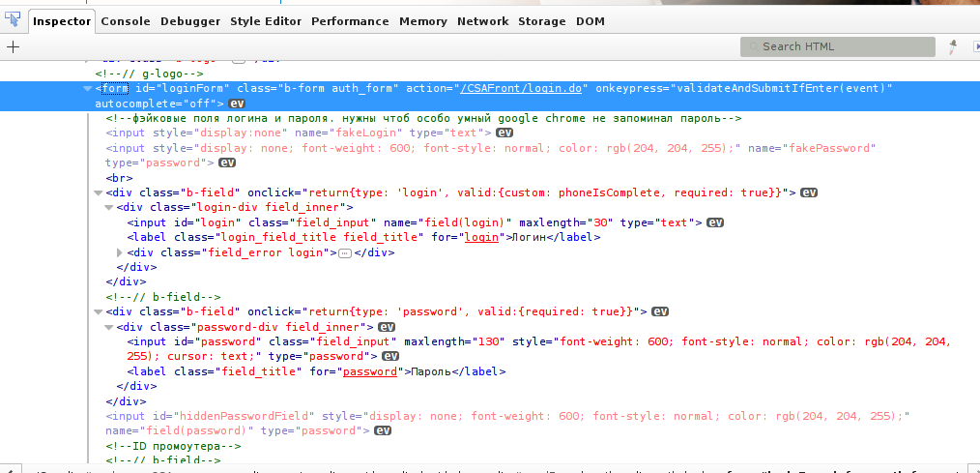Click in the Search HTML field
Image resolution: width=980 pixels, height=473 pixels.
[841, 46]
